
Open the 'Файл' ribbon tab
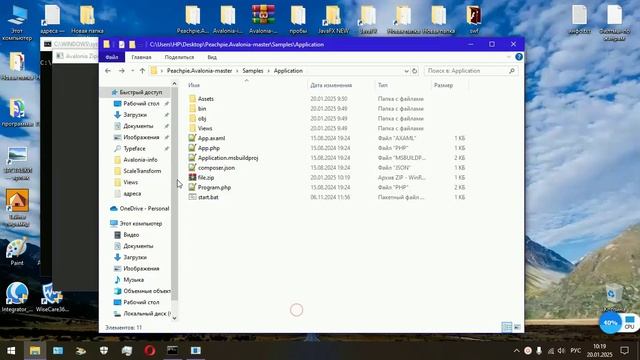tap(111, 57)
